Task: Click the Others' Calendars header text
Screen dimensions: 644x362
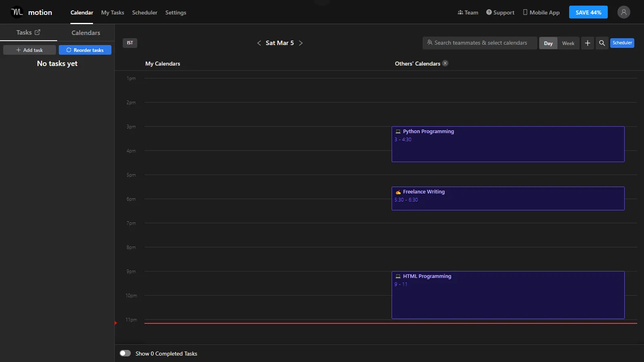Action: click(417, 64)
